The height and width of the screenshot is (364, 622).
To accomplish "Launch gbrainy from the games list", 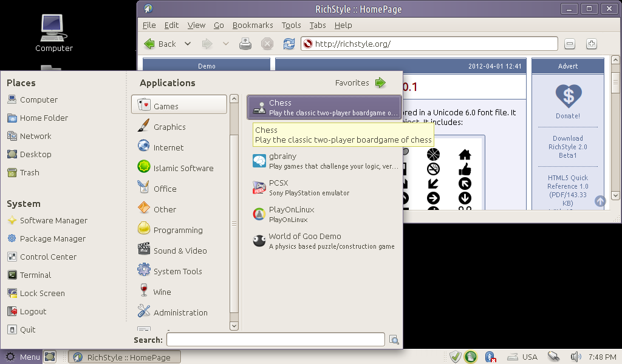I will click(x=324, y=161).
